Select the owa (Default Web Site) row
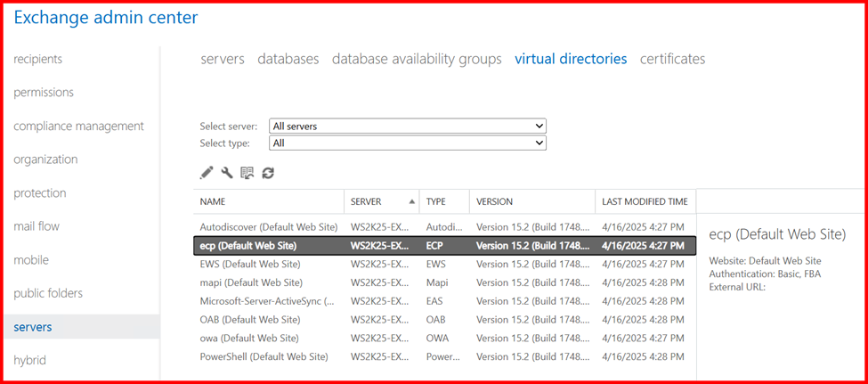 (x=249, y=338)
